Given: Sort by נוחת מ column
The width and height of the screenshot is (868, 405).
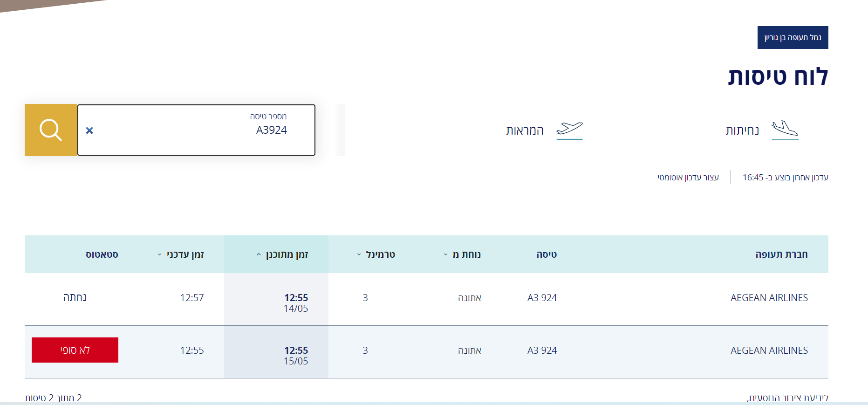Looking at the screenshot, I should point(463,254).
